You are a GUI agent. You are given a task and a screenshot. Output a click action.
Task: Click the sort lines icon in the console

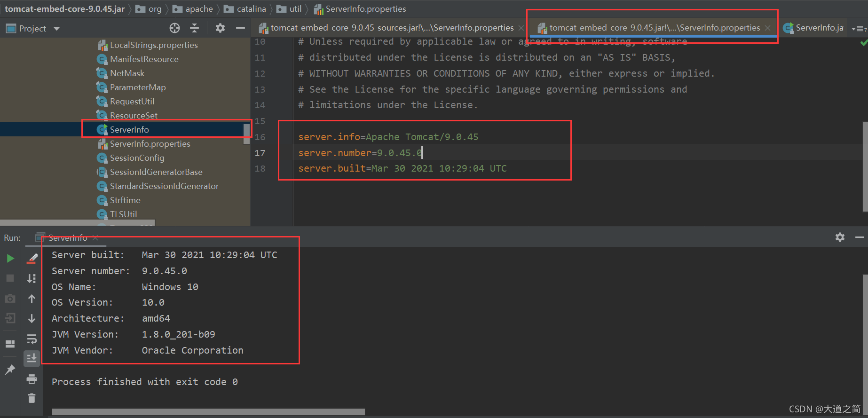[32, 278]
